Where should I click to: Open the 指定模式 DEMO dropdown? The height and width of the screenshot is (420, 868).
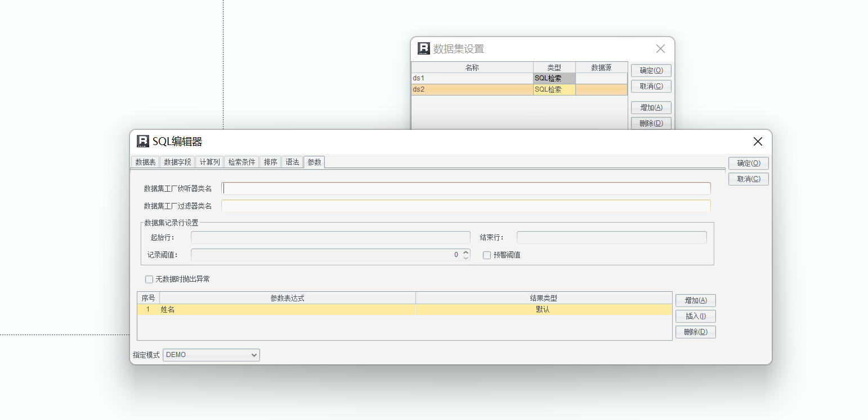pyautogui.click(x=211, y=355)
